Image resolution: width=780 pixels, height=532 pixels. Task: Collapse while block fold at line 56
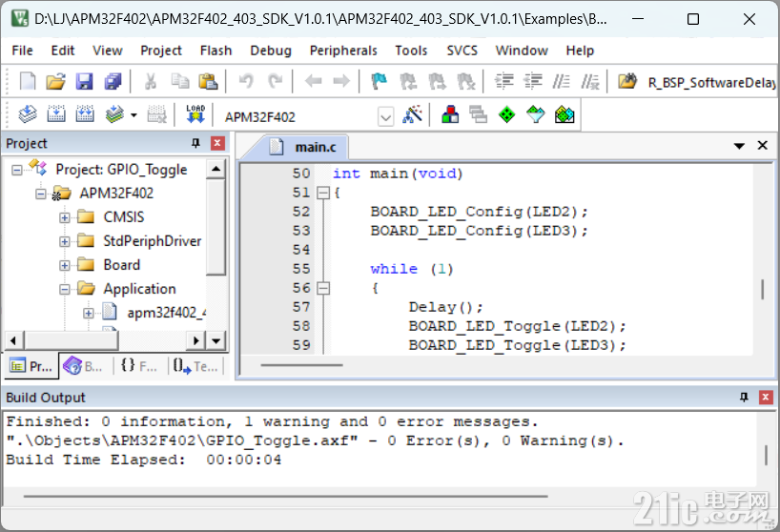click(323, 288)
